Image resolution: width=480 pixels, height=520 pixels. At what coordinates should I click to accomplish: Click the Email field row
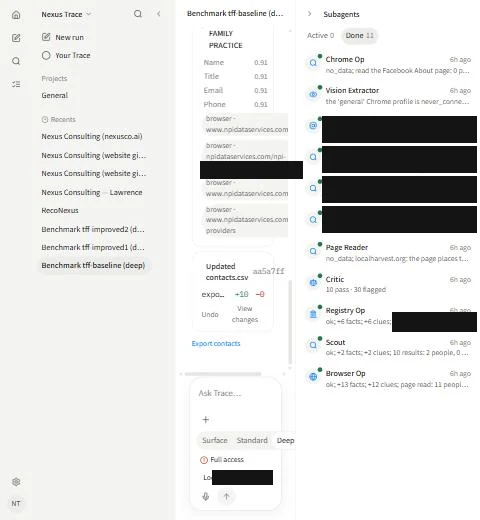click(x=235, y=90)
